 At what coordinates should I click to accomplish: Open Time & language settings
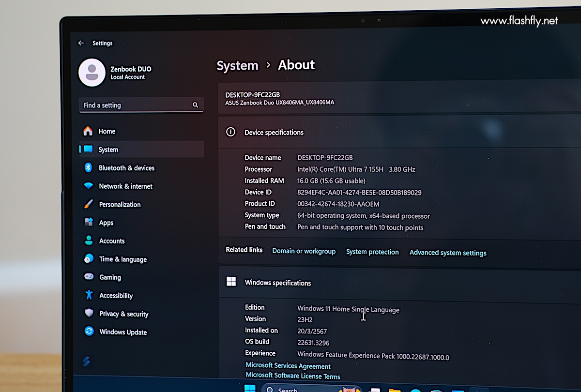pos(122,259)
